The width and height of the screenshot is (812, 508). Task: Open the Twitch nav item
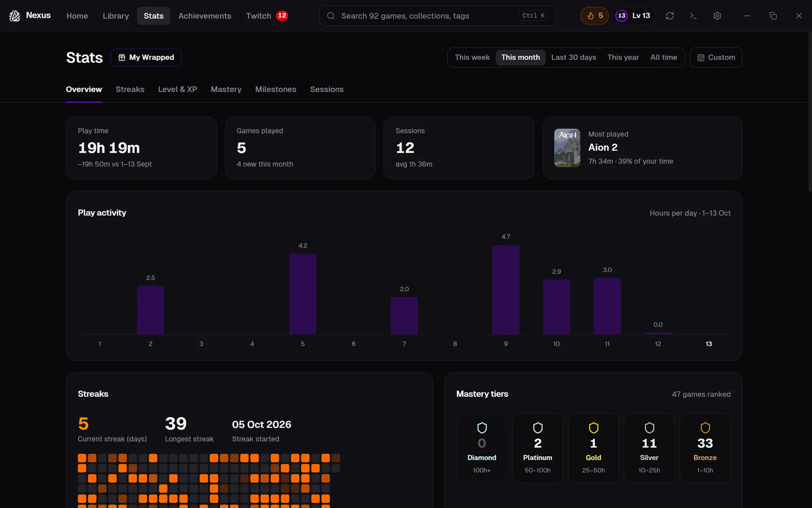[267, 16]
